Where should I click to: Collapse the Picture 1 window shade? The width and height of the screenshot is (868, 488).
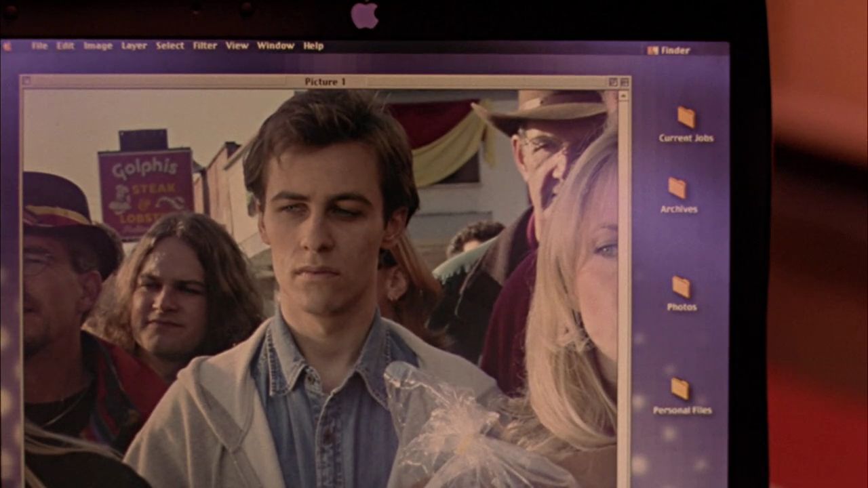(625, 82)
